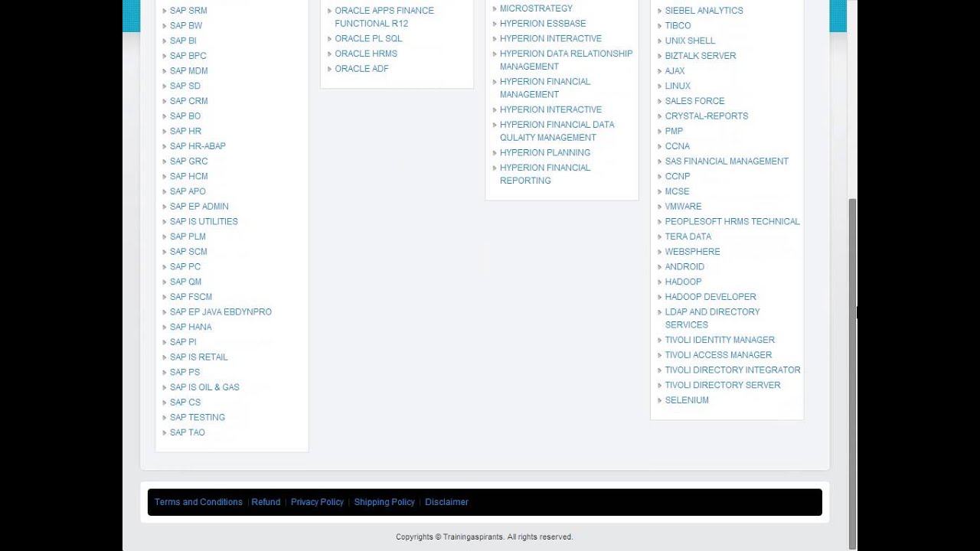Open SAS FINANCIAL MANAGEMENT link

(x=727, y=161)
